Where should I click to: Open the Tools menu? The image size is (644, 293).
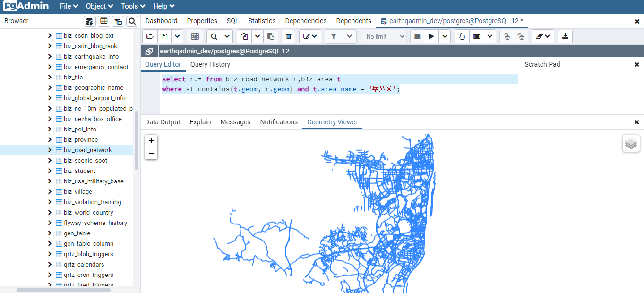coord(133,6)
